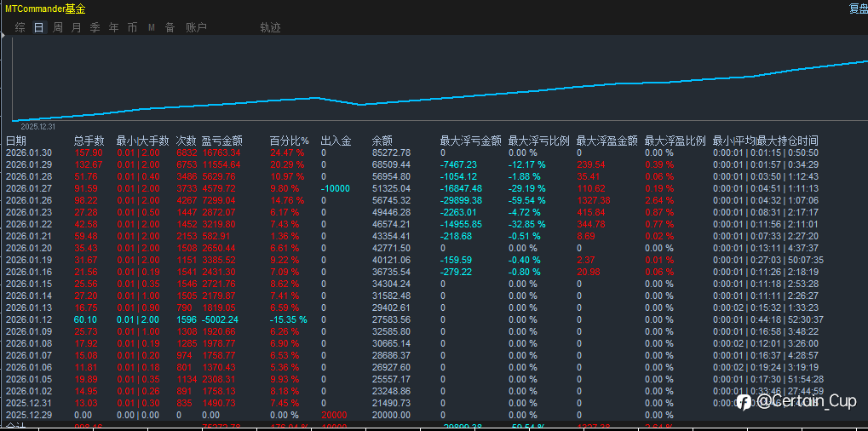Click the 最大浮盈比例 column header
868x431 pixels.
coord(675,141)
